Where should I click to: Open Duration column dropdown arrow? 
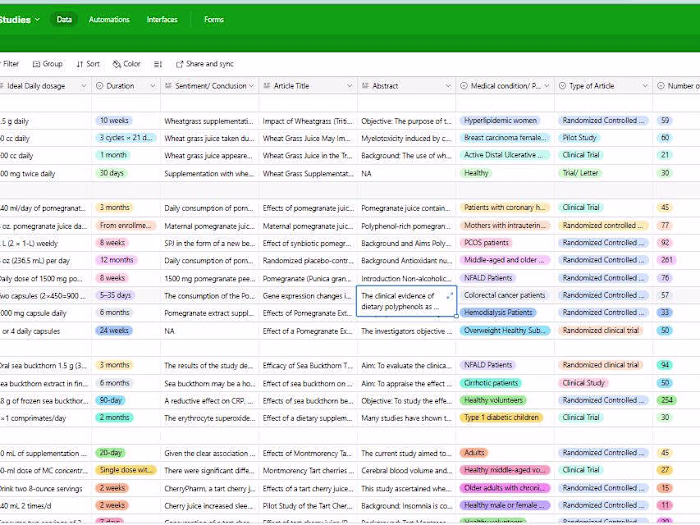153,86
